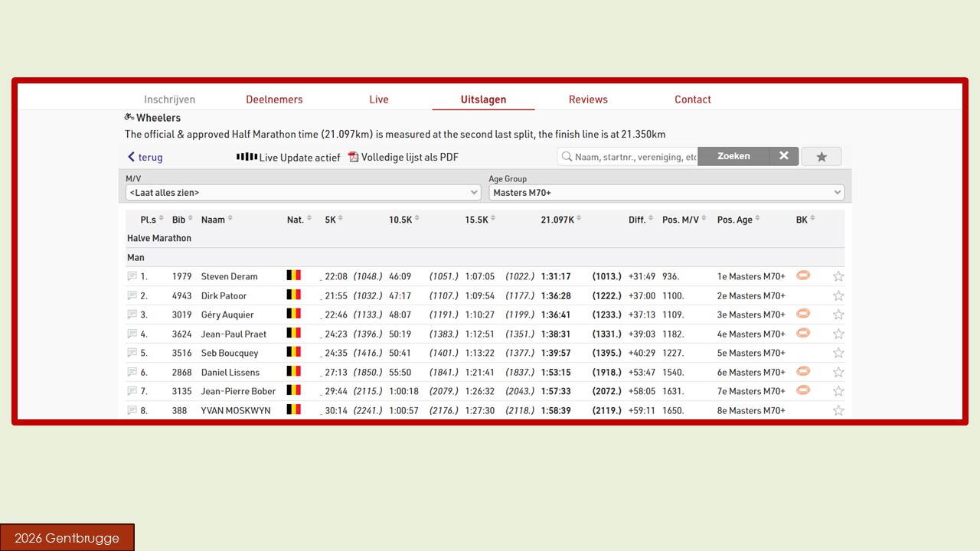Click the Wheelers wheelchair icon
This screenshot has width=980, height=551.
pos(129,118)
